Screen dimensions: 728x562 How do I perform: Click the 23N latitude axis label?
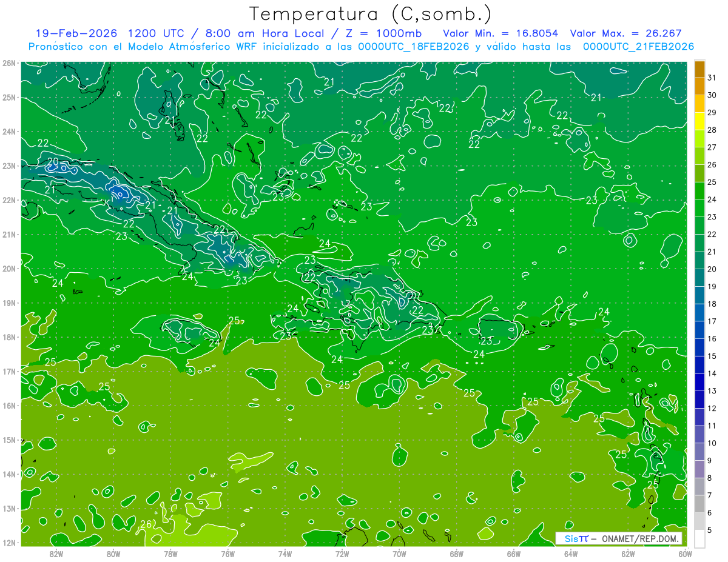pyautogui.click(x=8, y=166)
